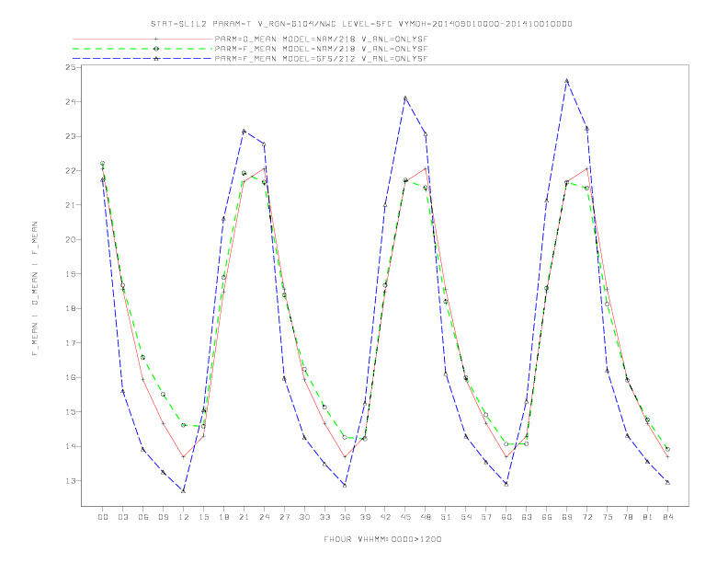
Task: Click x-axis forecast hour label 51
Action: (x=446, y=517)
